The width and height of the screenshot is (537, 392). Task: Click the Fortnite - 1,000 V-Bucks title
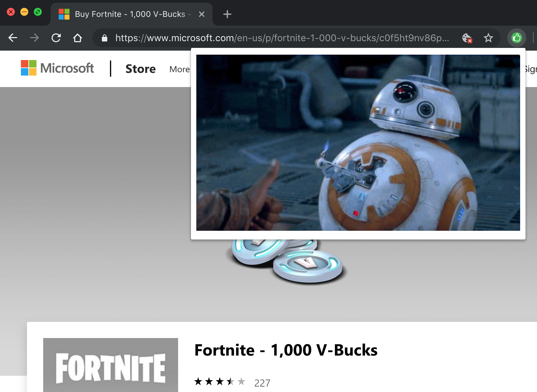(286, 350)
